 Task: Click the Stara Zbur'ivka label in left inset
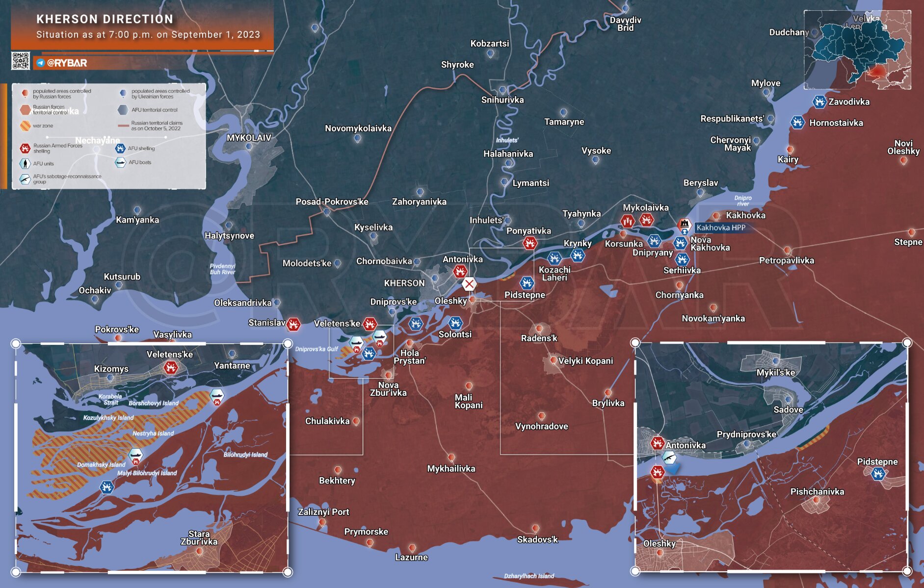[x=199, y=538]
